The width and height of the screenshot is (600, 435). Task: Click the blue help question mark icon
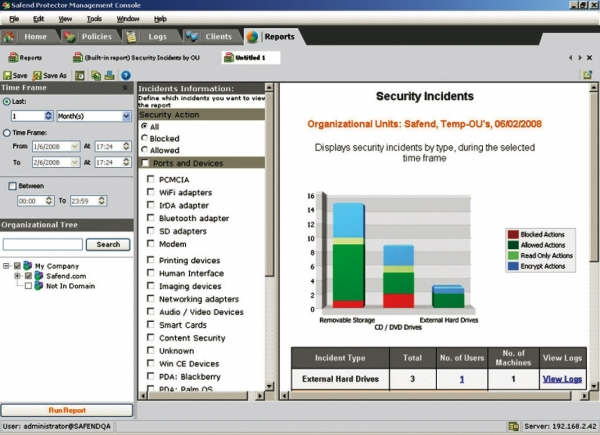point(126,75)
